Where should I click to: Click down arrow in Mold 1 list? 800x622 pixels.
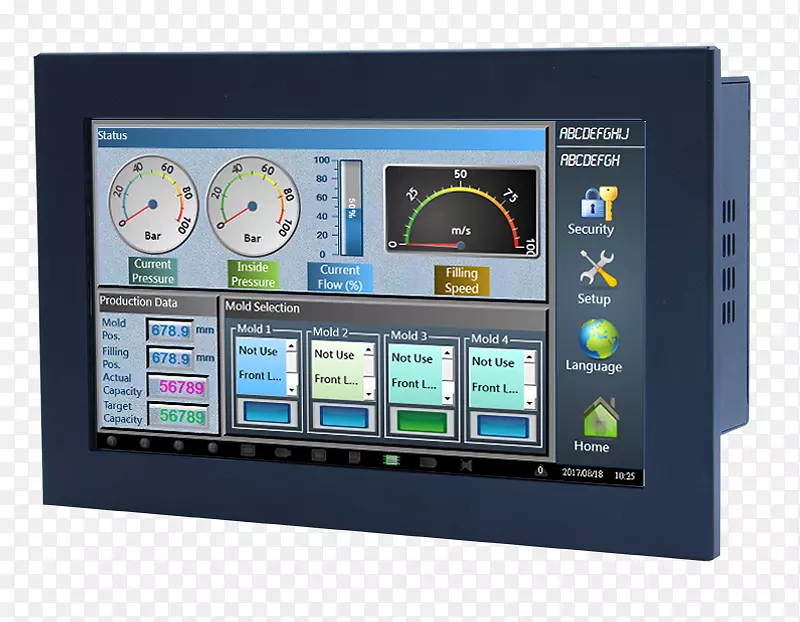pyautogui.click(x=291, y=390)
